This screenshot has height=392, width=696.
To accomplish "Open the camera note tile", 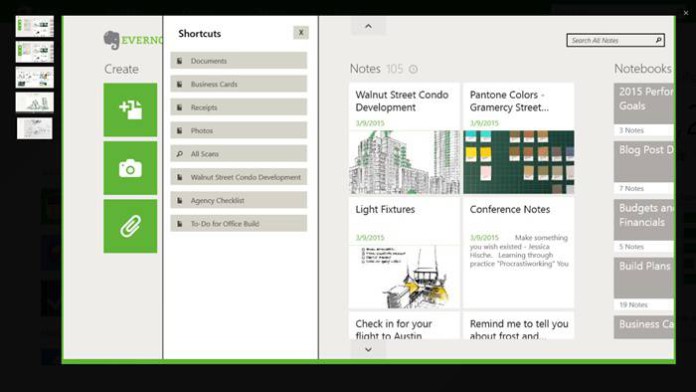I will (130, 168).
